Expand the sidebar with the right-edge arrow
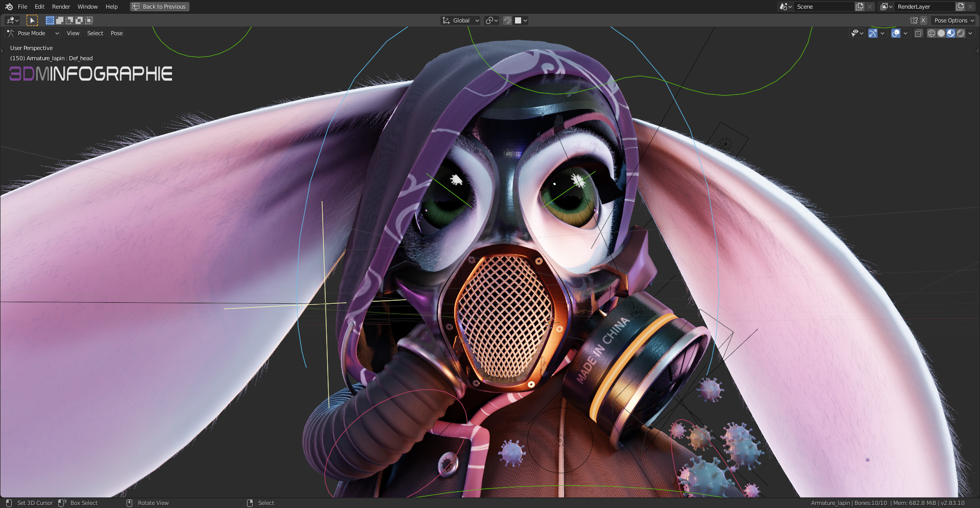Image resolution: width=980 pixels, height=508 pixels. point(977,51)
